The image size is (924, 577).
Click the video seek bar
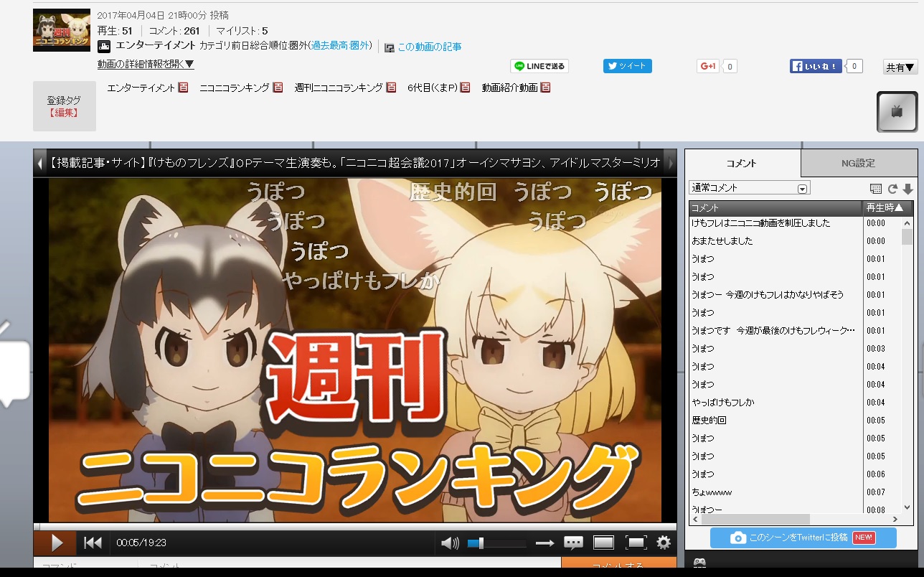[354, 526]
